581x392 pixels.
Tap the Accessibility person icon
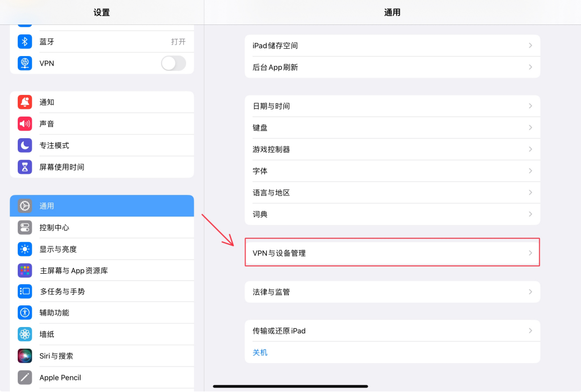(x=25, y=313)
